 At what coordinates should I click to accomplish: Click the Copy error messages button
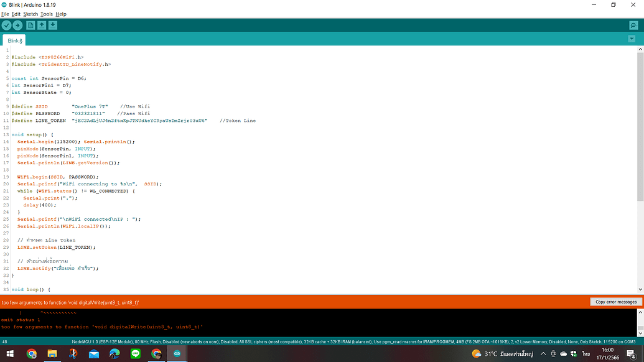coord(615,301)
